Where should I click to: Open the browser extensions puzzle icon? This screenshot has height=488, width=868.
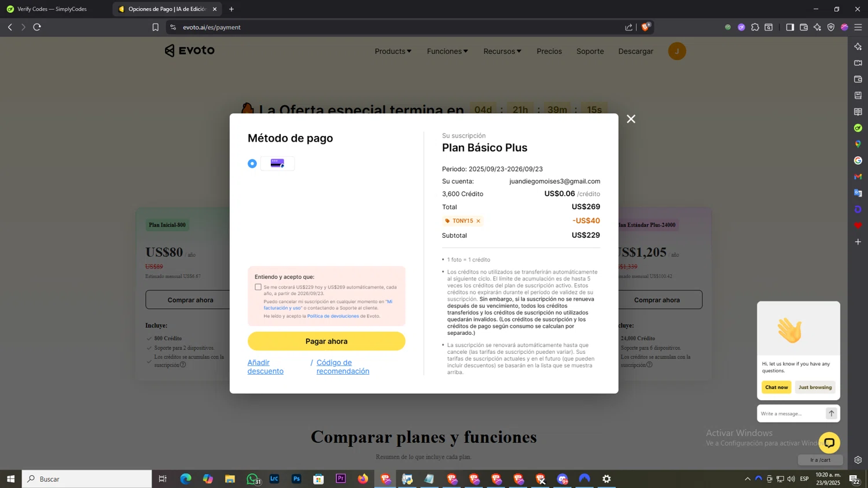coord(755,27)
